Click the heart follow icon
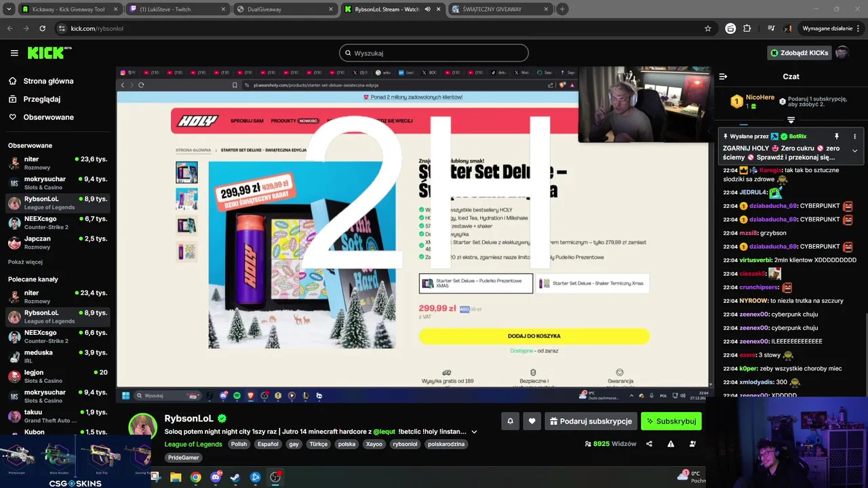This screenshot has width=868, height=488. [532, 421]
